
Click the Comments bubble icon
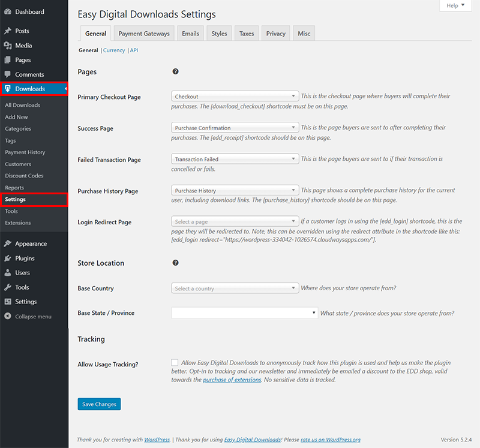click(x=8, y=74)
